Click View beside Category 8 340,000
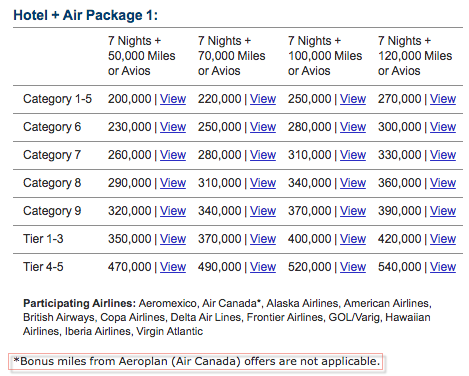469x376 pixels. click(353, 183)
